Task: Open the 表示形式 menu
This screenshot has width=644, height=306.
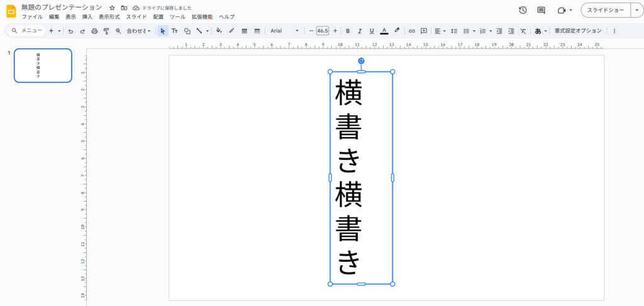Action: pyautogui.click(x=109, y=17)
